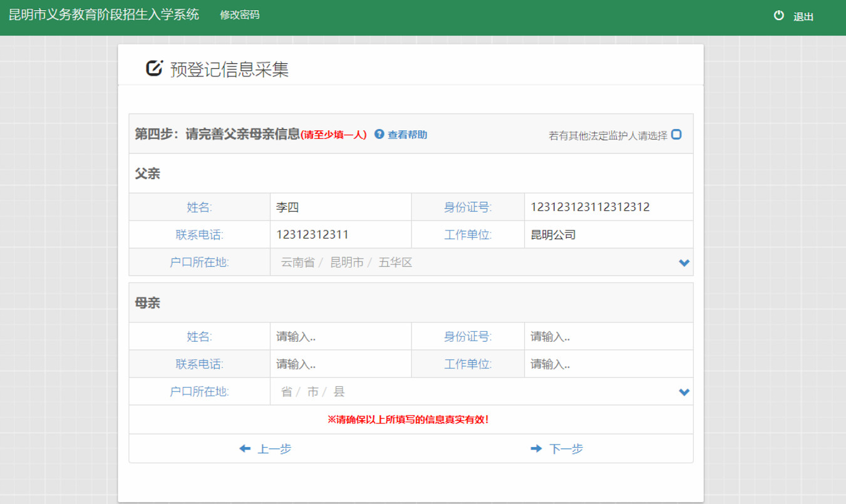846x504 pixels.
Task: Expand the father's 户口所在地 dropdown arrow
Action: tap(684, 263)
